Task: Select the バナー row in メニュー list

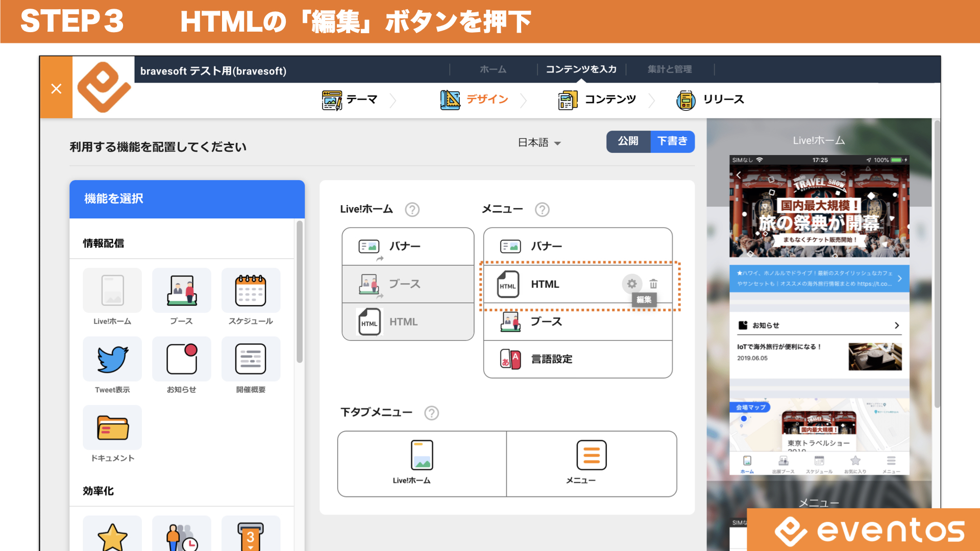Action: click(x=578, y=246)
